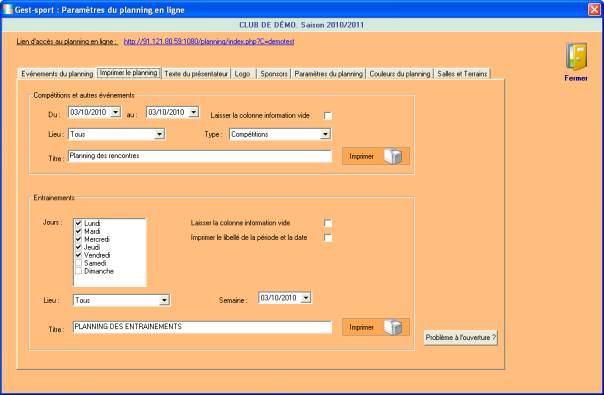Open the Sponsors tab
This screenshot has height=395, width=604.
[273, 74]
